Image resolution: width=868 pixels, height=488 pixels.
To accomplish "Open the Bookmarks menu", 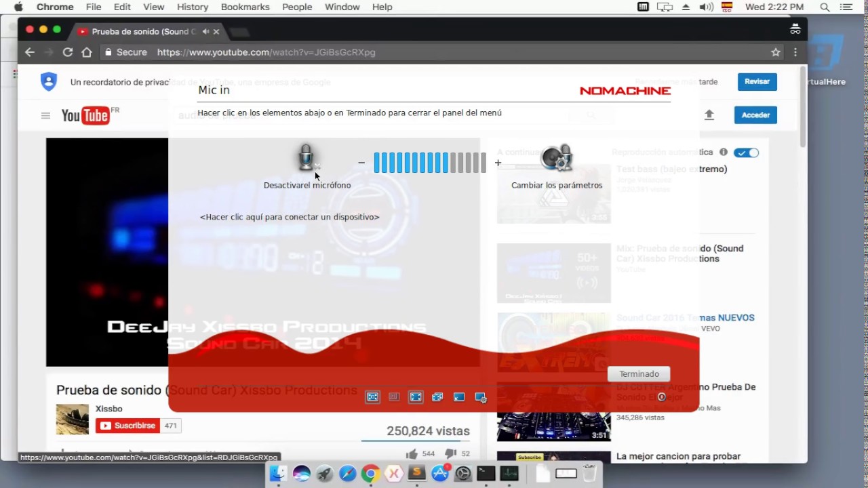I will (245, 7).
